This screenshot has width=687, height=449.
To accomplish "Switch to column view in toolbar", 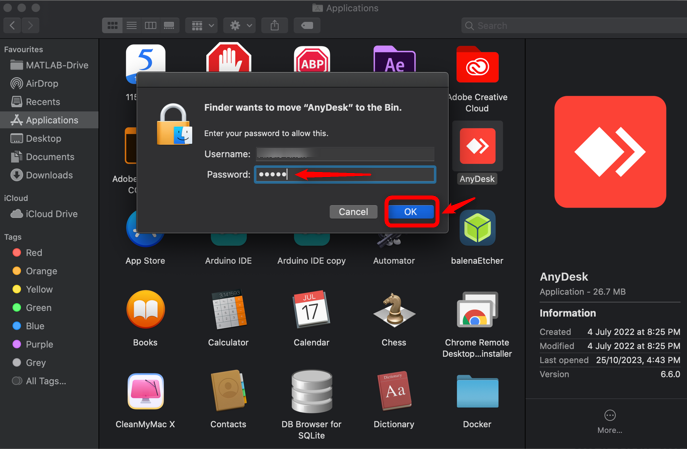I will point(150,25).
